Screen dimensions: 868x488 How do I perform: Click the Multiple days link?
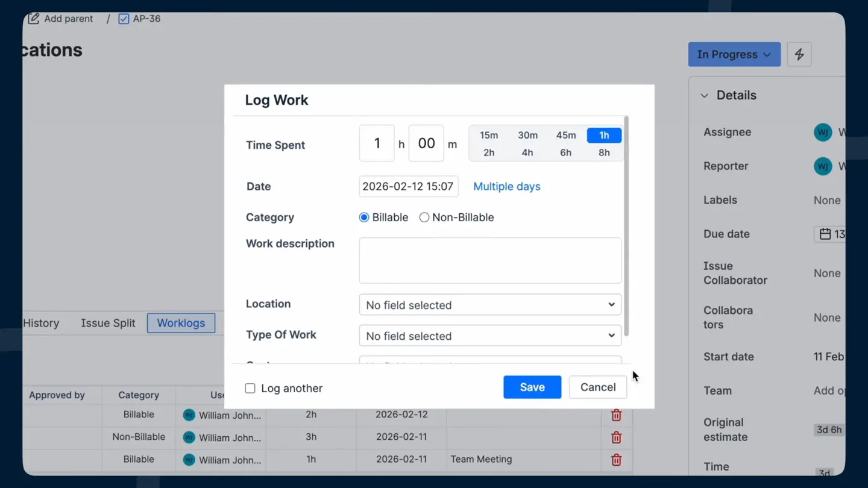click(x=507, y=187)
